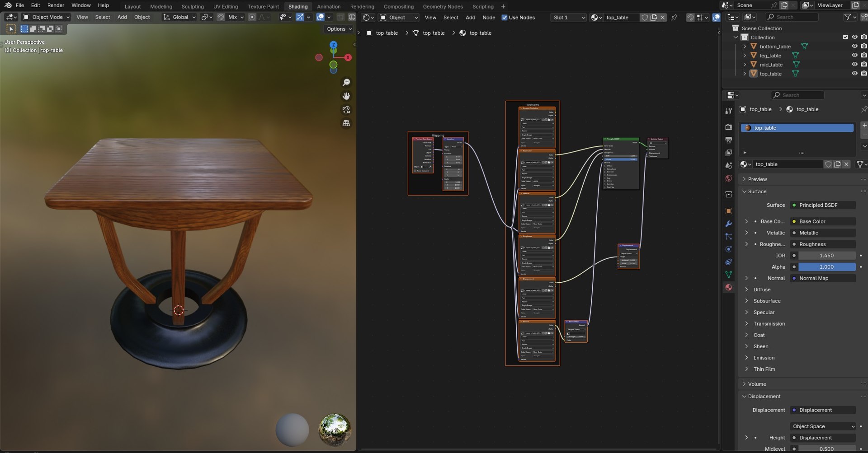Adjust the IOR value field
868x453 pixels.
point(826,256)
